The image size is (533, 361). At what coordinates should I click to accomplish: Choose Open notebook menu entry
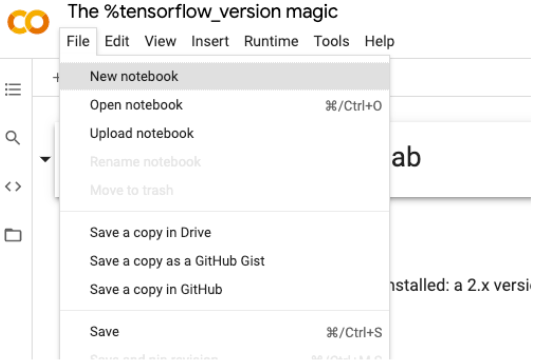pyautogui.click(x=224, y=105)
